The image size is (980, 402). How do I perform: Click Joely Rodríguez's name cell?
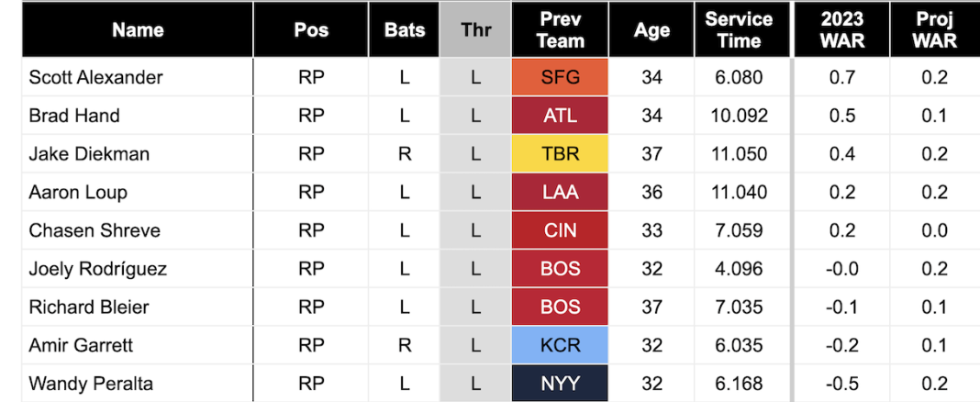point(97,269)
